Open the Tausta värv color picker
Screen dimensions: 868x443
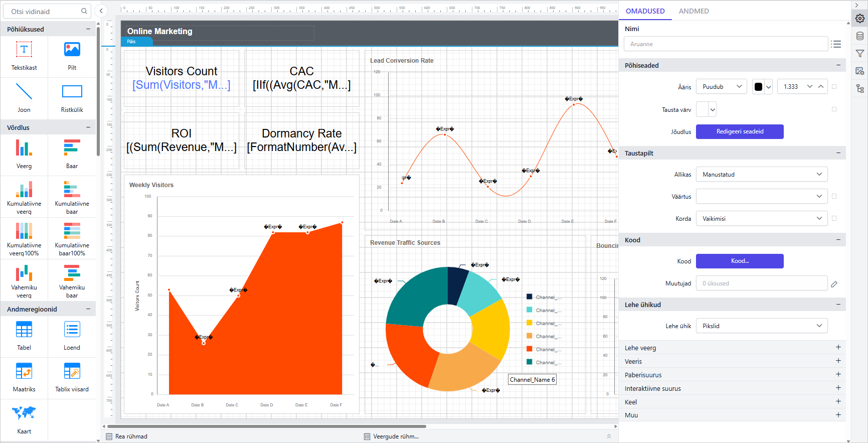coord(706,109)
